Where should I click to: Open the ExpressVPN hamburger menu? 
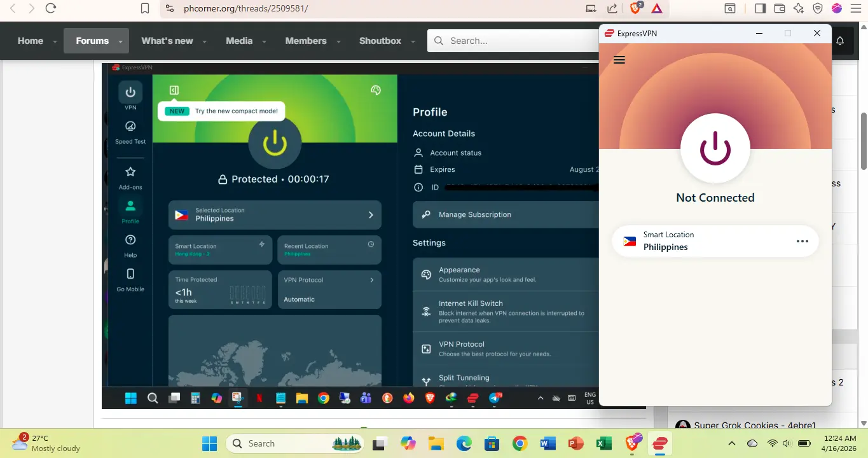tap(619, 60)
